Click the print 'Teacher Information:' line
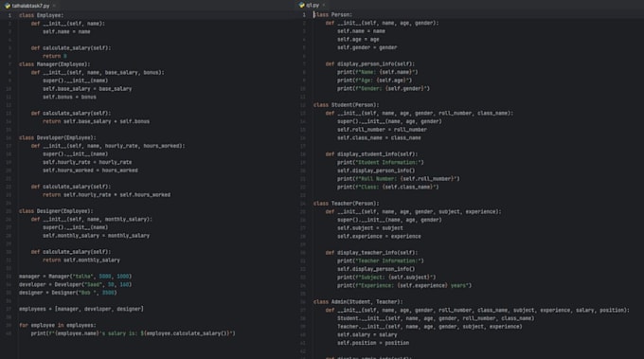This screenshot has height=359, width=644. (x=381, y=260)
